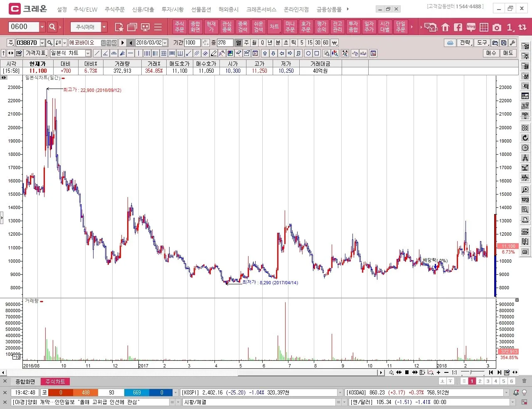Select the second 초 period toggle
This screenshot has height=409, width=532.
[x=286, y=43]
